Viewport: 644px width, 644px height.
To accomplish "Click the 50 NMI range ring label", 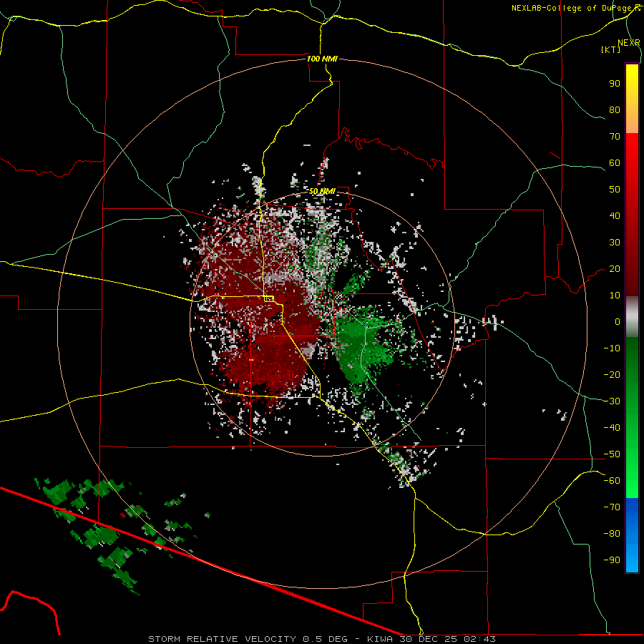I will point(322,191).
